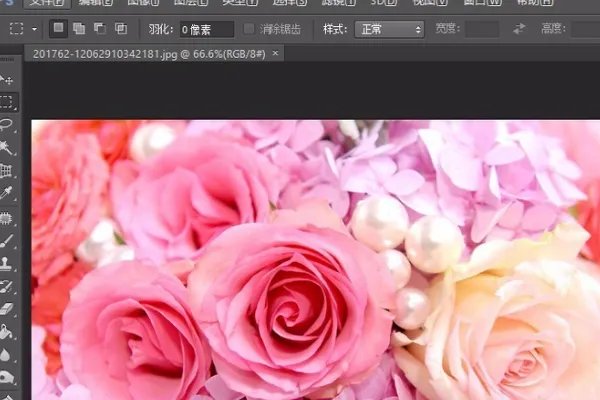Select the Crop tool

[7, 170]
